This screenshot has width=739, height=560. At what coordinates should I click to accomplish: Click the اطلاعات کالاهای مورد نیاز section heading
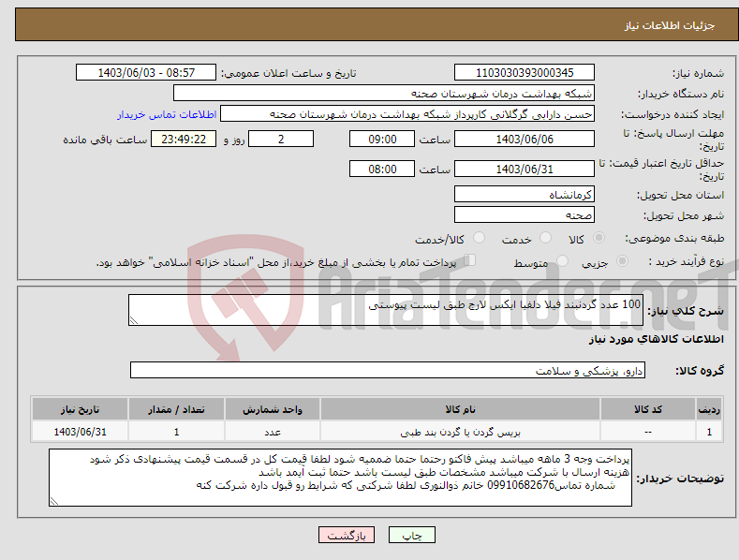[656, 339]
